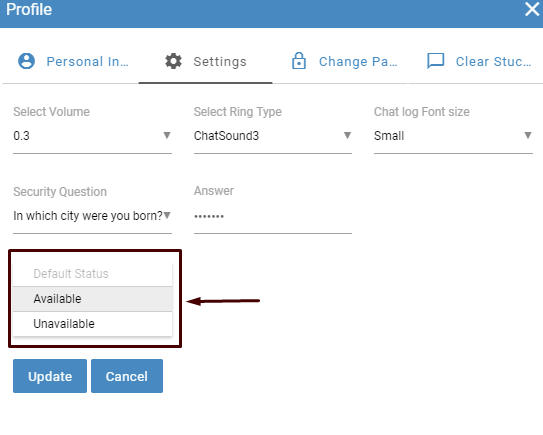Click the Answer password field

pyautogui.click(x=273, y=216)
